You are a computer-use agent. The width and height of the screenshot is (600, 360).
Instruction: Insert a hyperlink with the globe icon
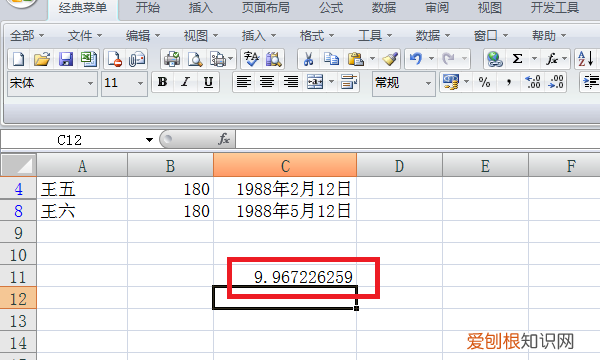495,59
